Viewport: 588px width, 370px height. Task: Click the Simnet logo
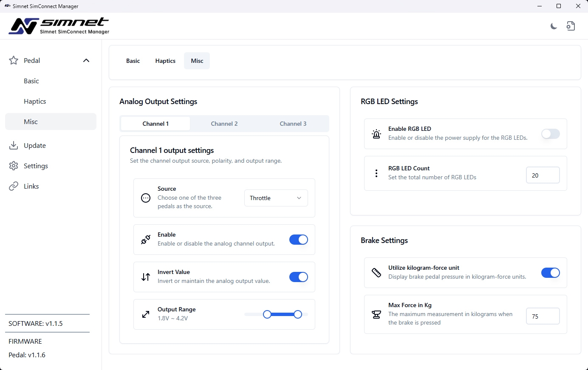click(59, 26)
